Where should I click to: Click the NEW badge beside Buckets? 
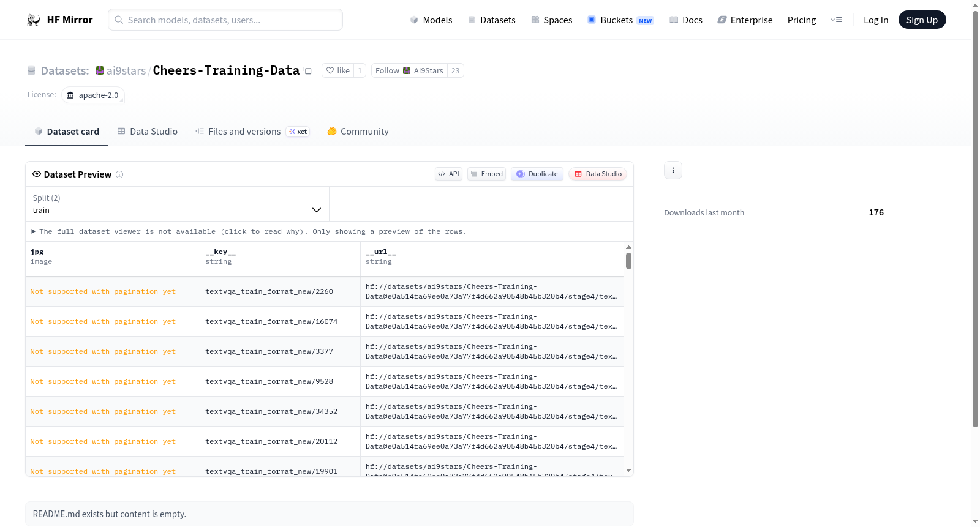(x=646, y=21)
